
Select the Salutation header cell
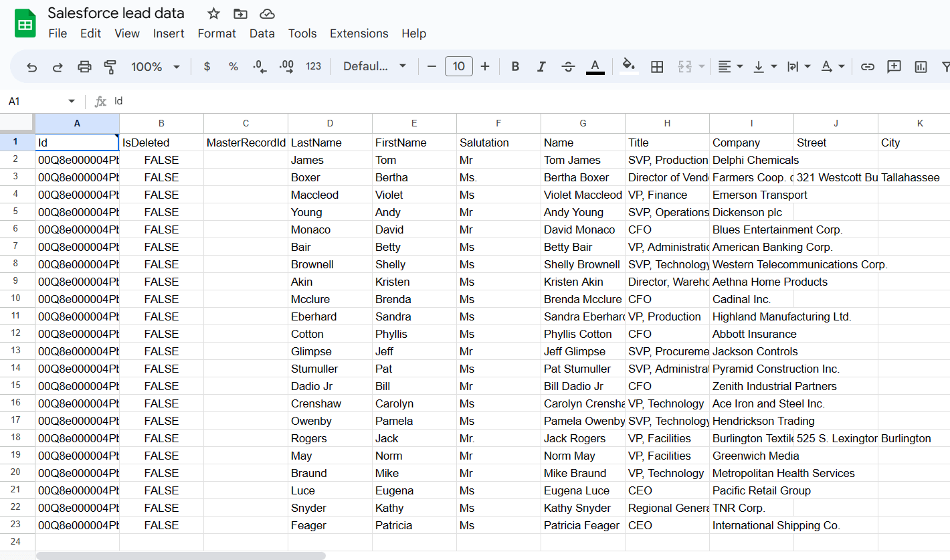point(498,143)
